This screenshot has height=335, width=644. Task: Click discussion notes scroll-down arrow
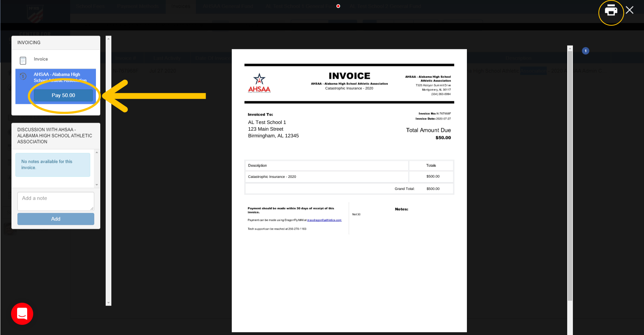(x=97, y=185)
